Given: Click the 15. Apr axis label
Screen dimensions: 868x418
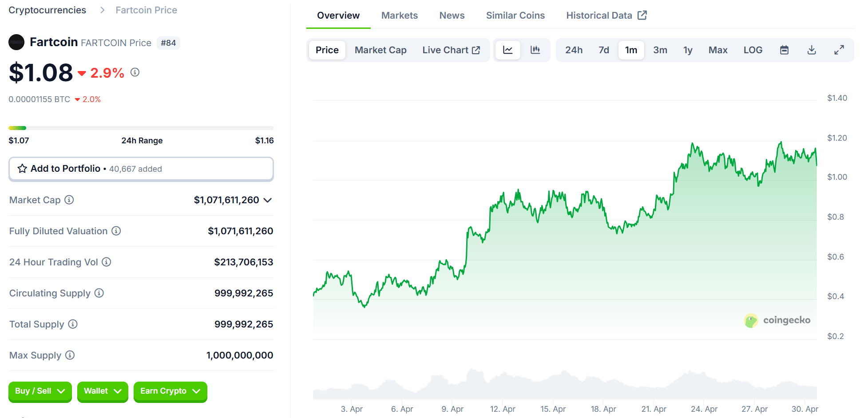Looking at the screenshot, I should (x=553, y=409).
